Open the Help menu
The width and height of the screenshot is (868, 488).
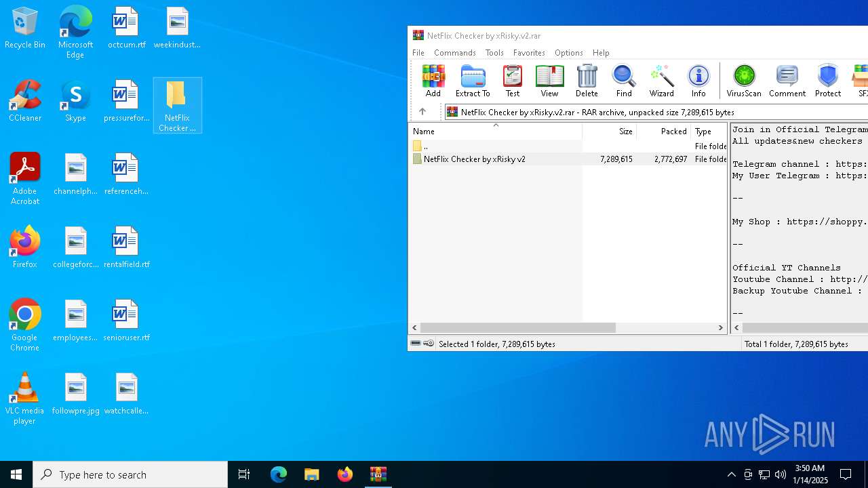pos(601,52)
